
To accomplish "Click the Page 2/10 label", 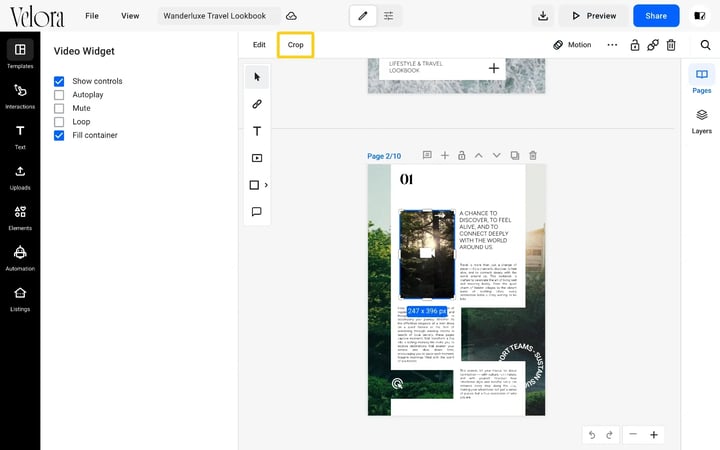I will tap(384, 156).
